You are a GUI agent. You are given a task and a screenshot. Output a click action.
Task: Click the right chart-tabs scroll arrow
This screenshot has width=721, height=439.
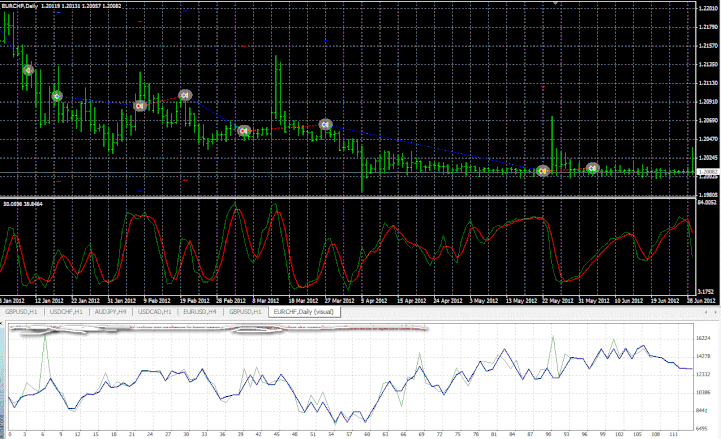(715, 312)
